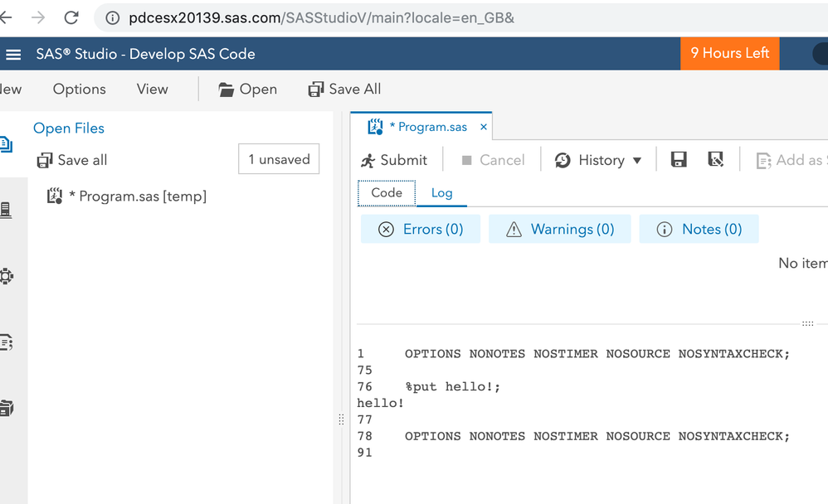Click the History clock icon
Screen dimensions: 828x504
coord(563,160)
